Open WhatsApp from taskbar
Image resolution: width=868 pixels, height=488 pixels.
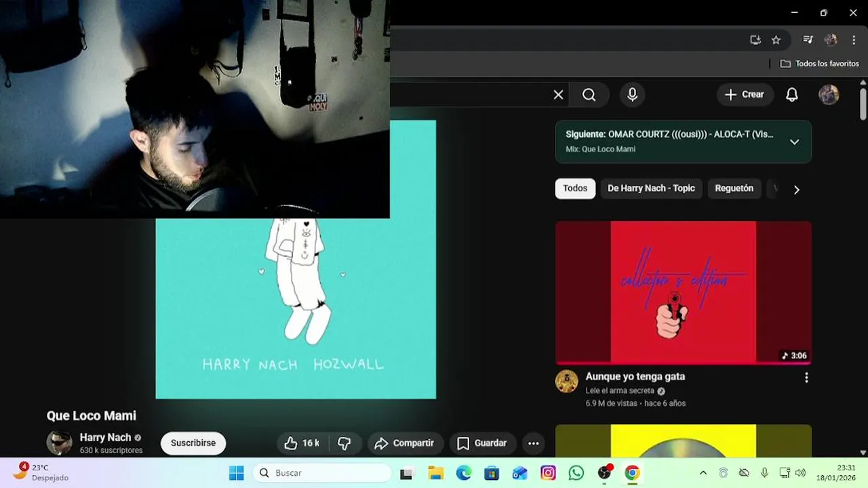576,473
